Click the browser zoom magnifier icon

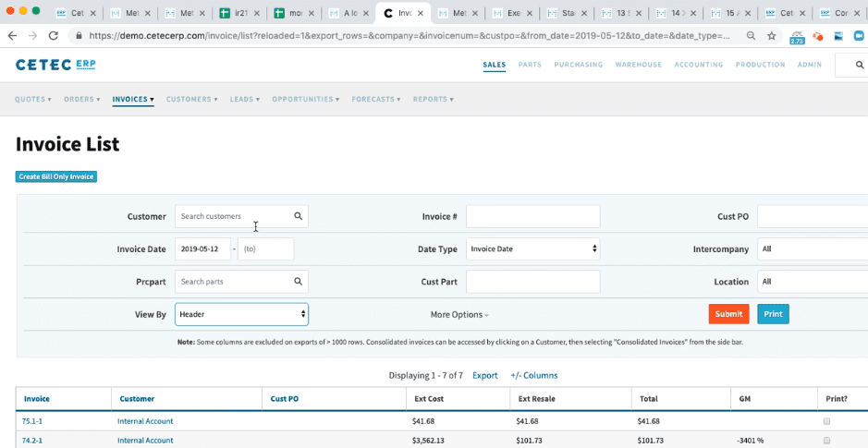tap(752, 35)
